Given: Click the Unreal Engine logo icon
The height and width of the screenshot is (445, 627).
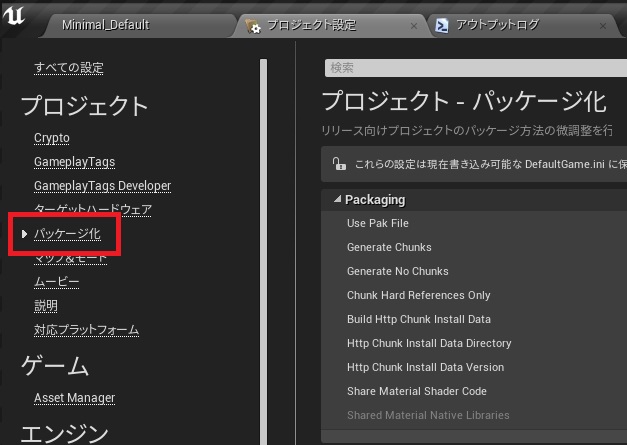Looking at the screenshot, I should [x=14, y=16].
